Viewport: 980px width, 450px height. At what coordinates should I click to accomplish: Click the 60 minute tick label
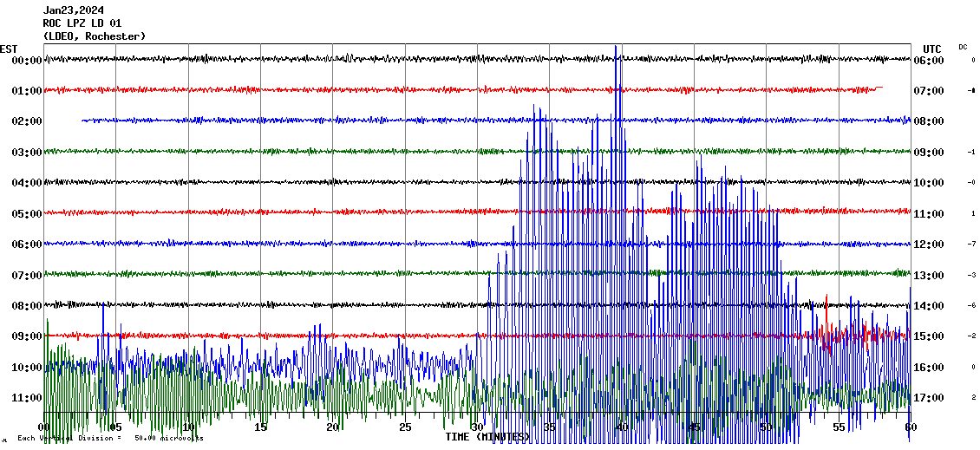point(910,427)
